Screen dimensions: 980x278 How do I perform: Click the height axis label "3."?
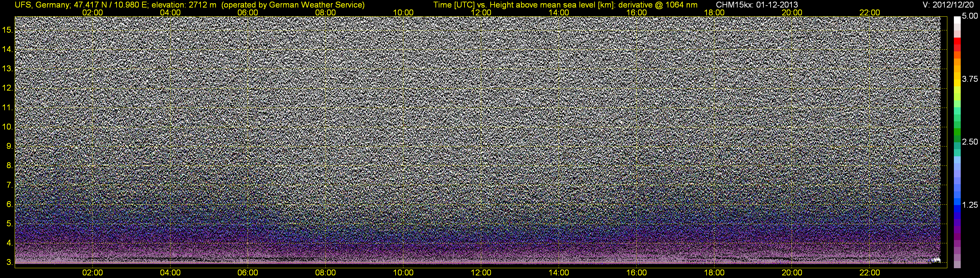(x=9, y=262)
